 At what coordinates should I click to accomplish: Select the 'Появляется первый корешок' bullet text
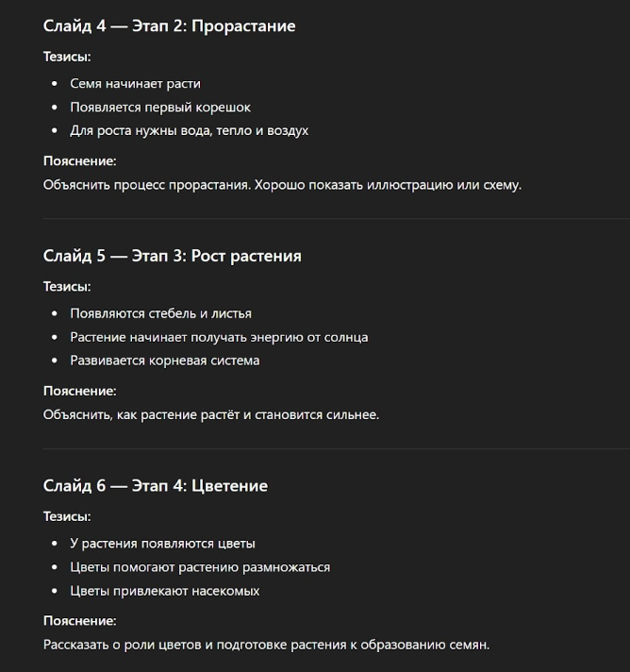coord(160,108)
